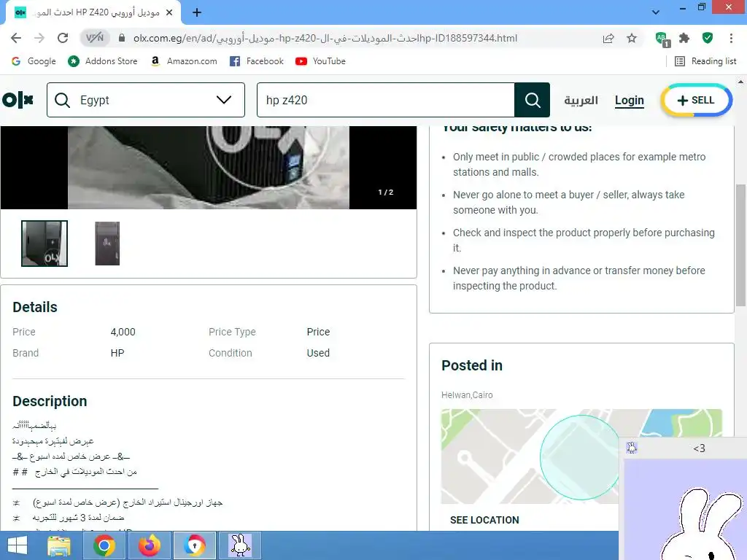This screenshot has width=747, height=560.
Task: Go back to the previous page
Action: pyautogui.click(x=16, y=38)
